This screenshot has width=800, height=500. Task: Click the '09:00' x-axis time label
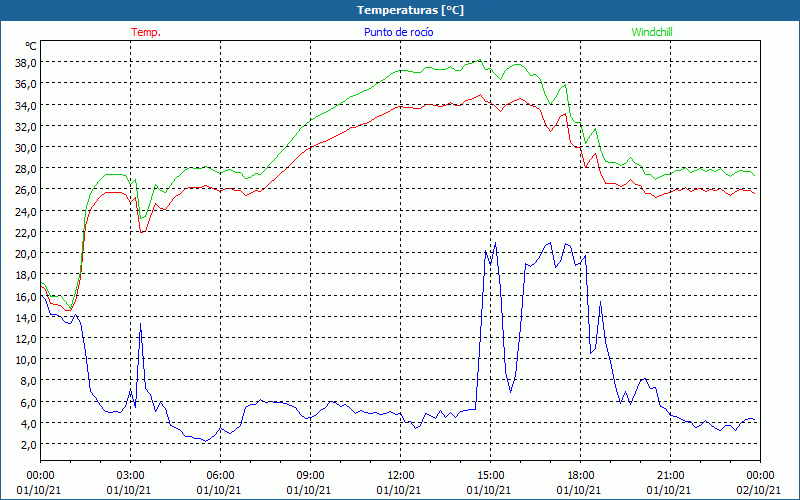click(310, 476)
